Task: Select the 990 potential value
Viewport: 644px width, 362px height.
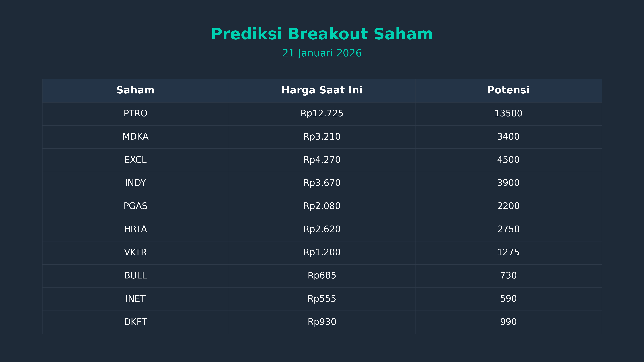Action: point(508,322)
